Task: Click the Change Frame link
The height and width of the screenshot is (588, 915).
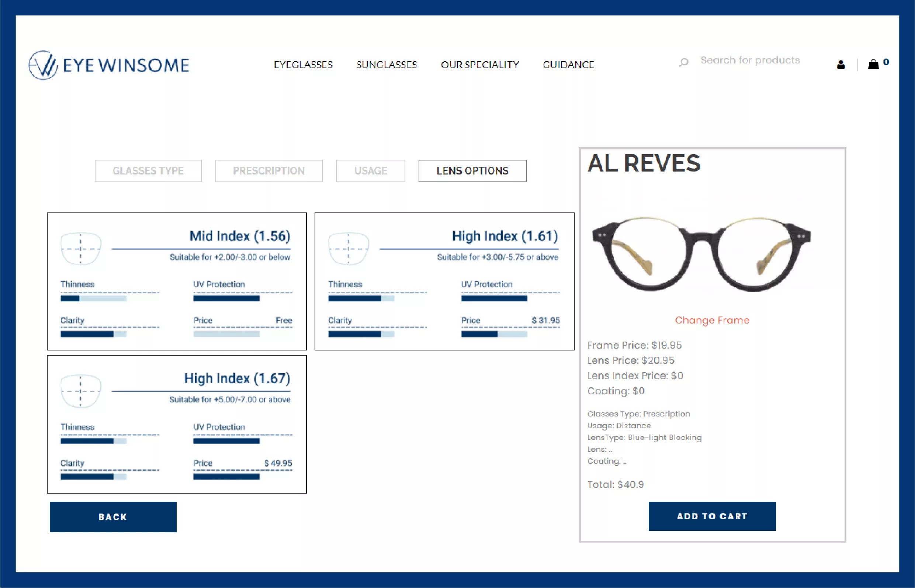Action: tap(712, 320)
